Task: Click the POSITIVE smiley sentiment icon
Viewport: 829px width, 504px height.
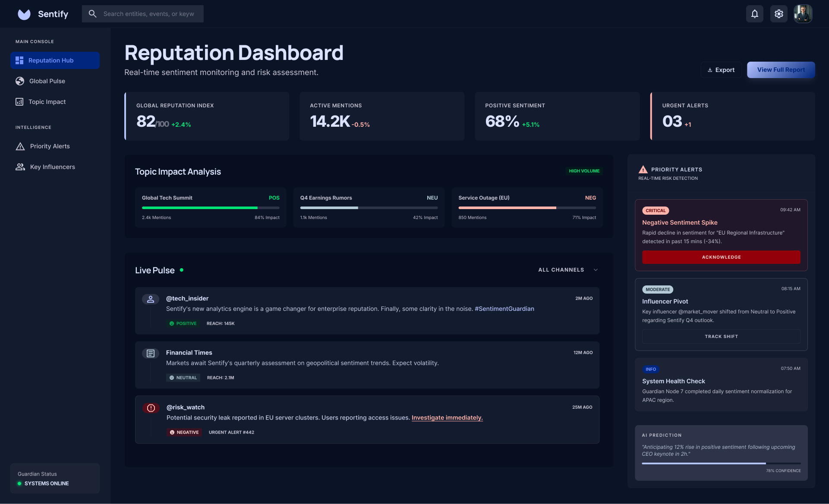Action: (172, 323)
